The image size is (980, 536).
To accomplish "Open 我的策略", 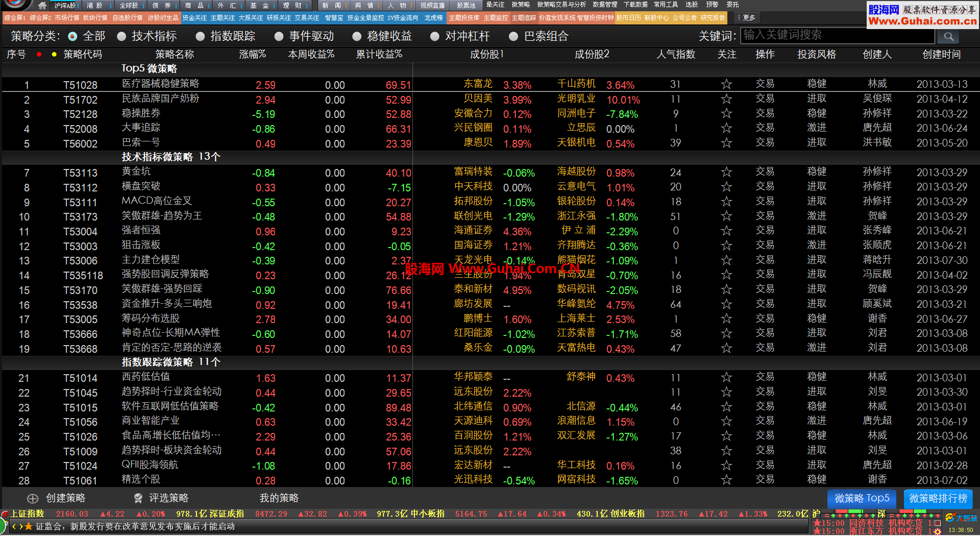I will click(279, 498).
